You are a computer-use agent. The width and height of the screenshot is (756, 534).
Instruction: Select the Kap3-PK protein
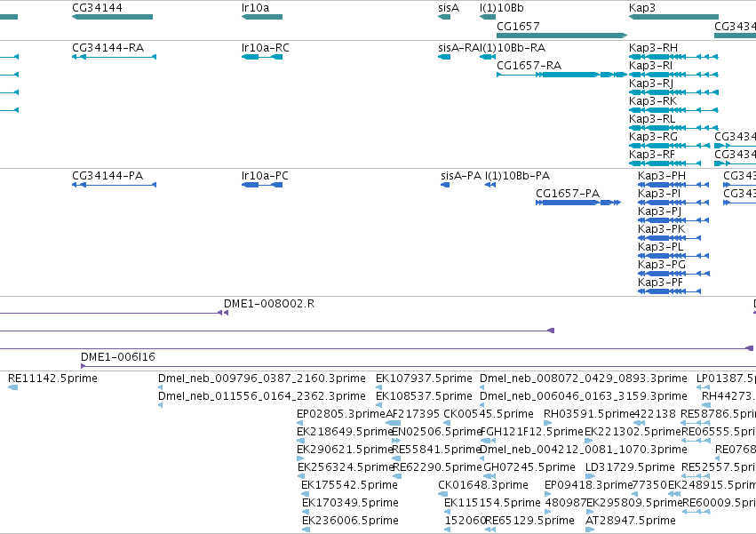coord(669,238)
